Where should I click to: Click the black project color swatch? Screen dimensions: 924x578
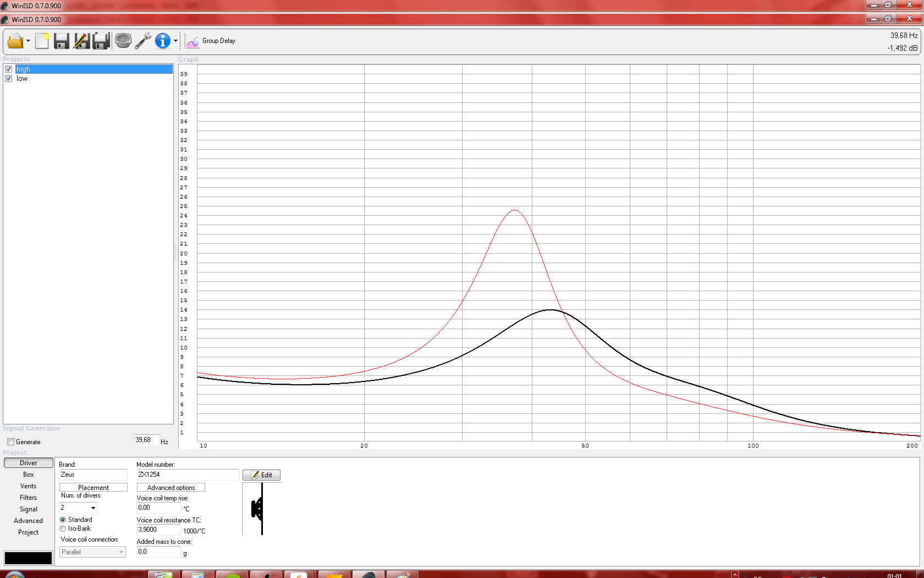pyautogui.click(x=28, y=558)
